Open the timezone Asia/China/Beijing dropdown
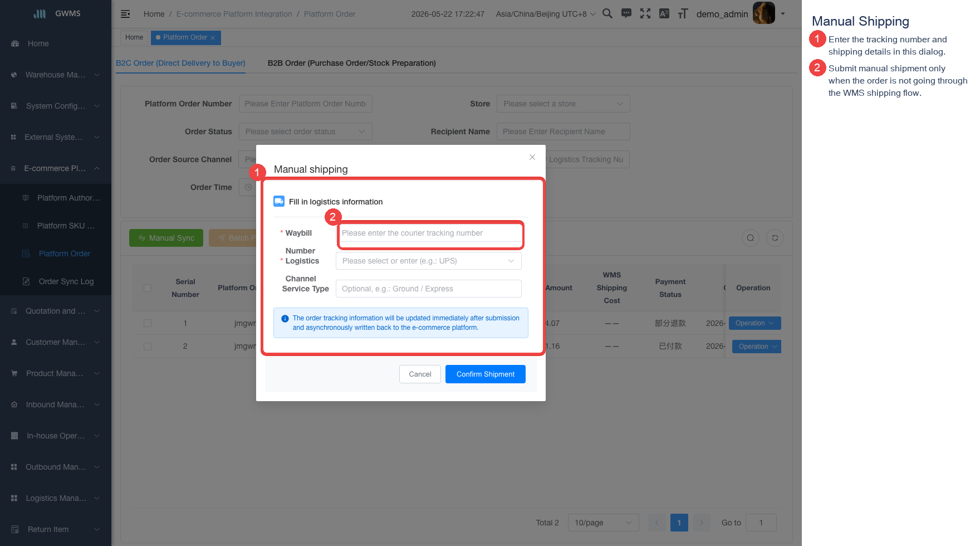The width and height of the screenshot is (980, 546). 546,14
